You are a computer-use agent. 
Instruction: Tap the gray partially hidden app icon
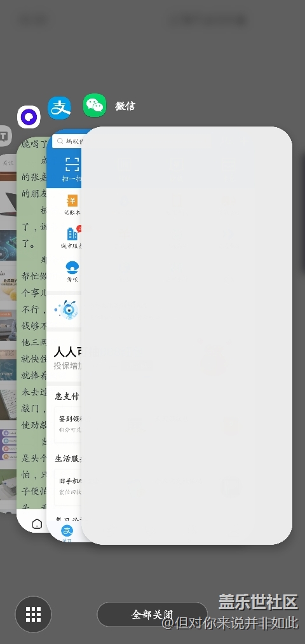pos(4,136)
